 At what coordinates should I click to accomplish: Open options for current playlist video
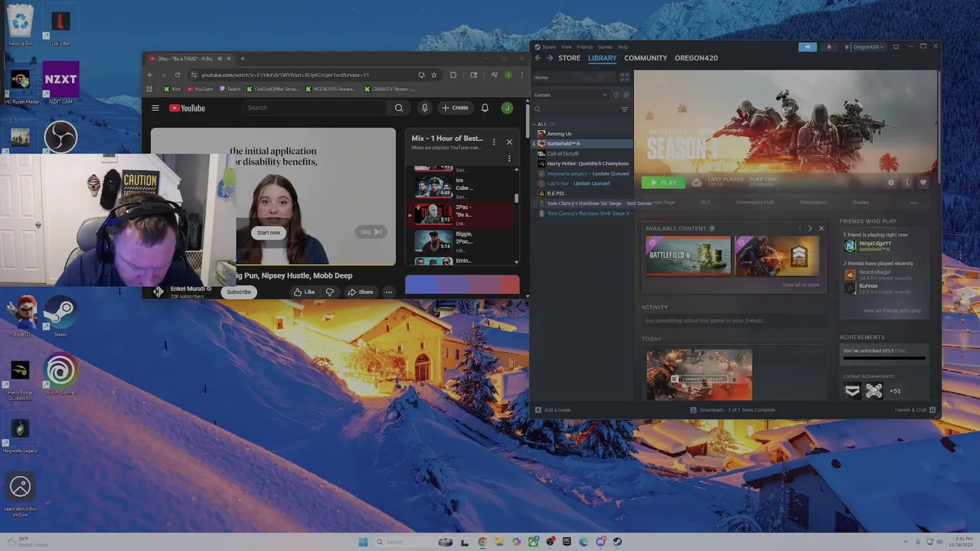pyautogui.click(x=509, y=159)
